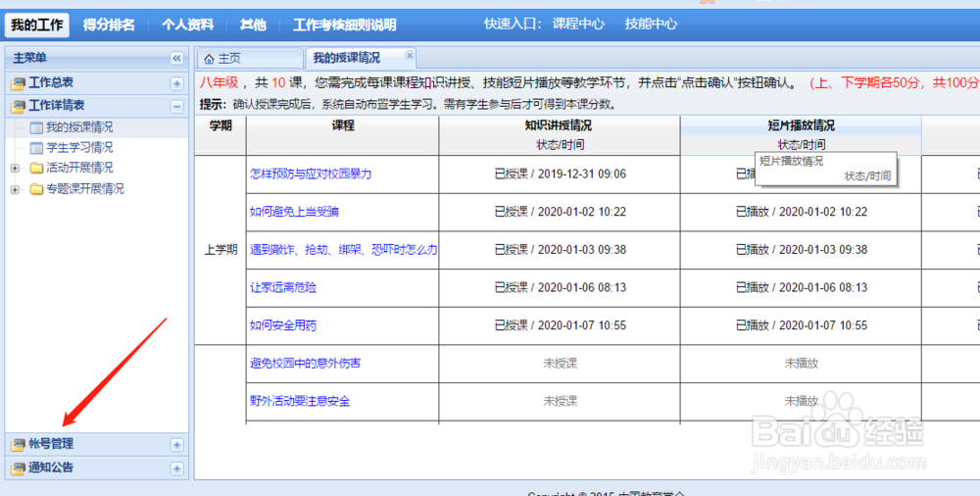Click 工作详情表 section header
The width and height of the screenshot is (980, 496).
click(x=97, y=106)
